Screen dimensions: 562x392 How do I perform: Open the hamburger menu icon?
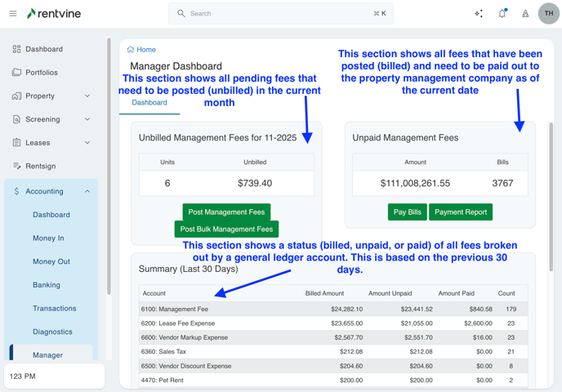click(x=13, y=14)
